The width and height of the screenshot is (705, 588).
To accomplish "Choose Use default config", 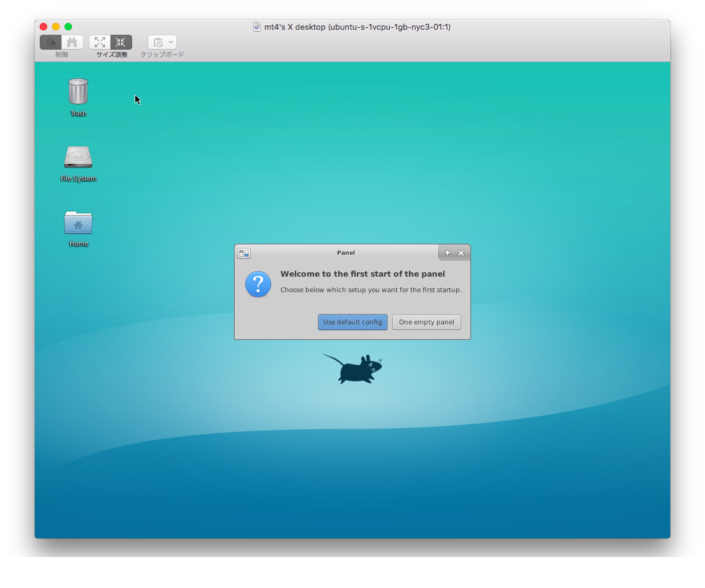I will [x=352, y=322].
